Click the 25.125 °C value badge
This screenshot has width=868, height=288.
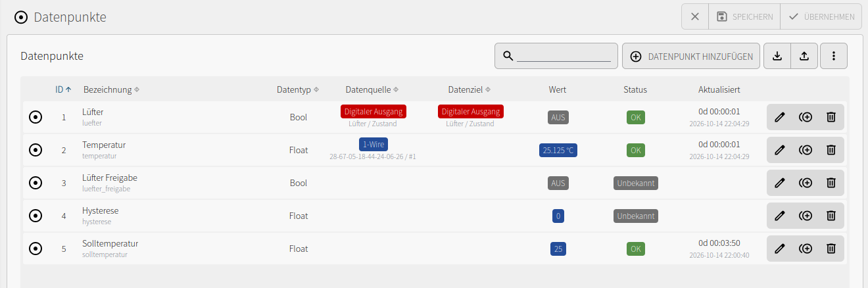(x=558, y=150)
